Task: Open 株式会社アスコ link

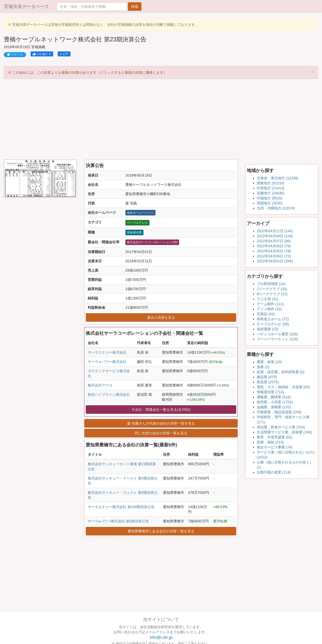Action: tap(100, 385)
